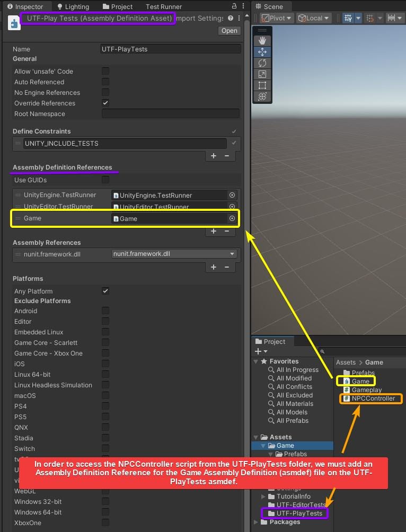Select the Scale tool
This screenshot has height=532, width=406.
click(262, 74)
